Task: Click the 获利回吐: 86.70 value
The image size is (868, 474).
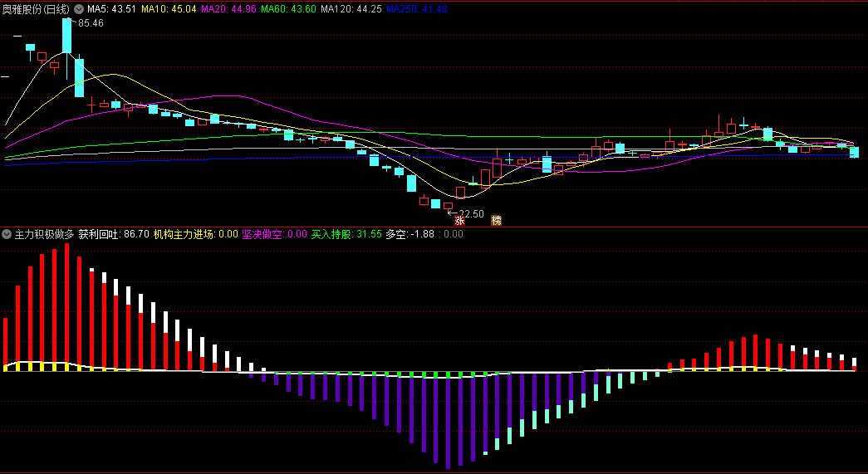Action: pos(114,234)
